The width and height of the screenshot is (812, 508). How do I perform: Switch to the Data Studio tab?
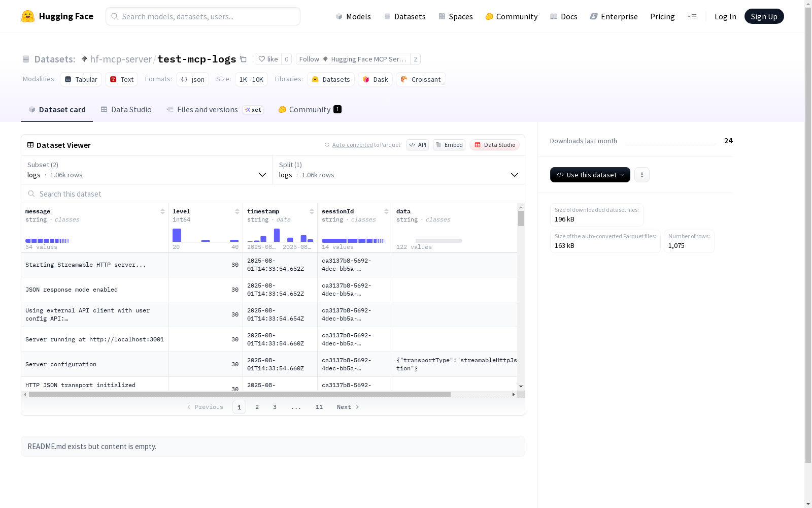(126, 110)
